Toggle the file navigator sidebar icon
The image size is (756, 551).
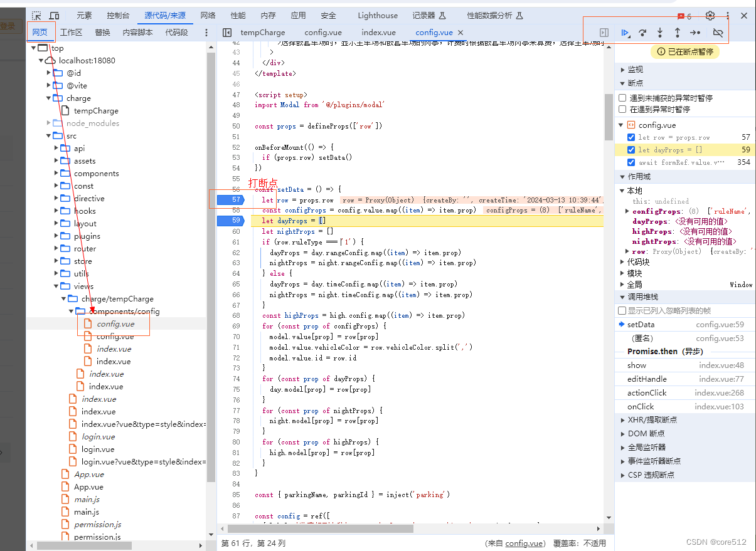227,33
